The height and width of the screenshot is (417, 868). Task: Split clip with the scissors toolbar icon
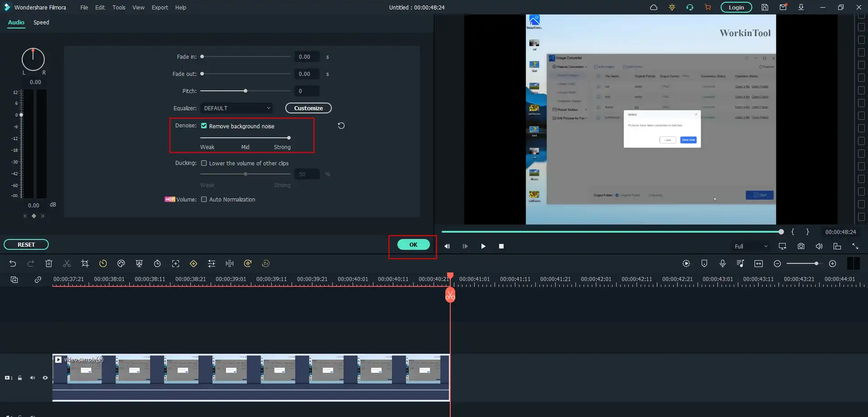click(x=67, y=263)
